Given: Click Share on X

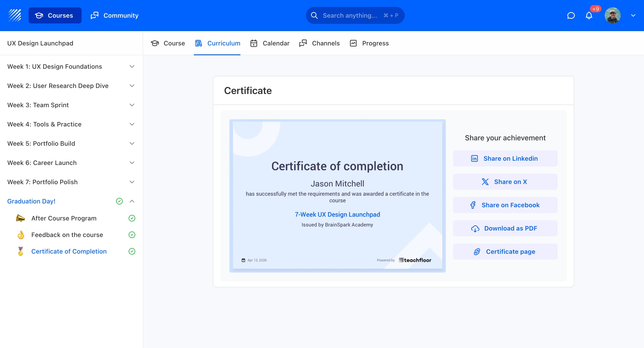Looking at the screenshot, I should (x=505, y=182).
